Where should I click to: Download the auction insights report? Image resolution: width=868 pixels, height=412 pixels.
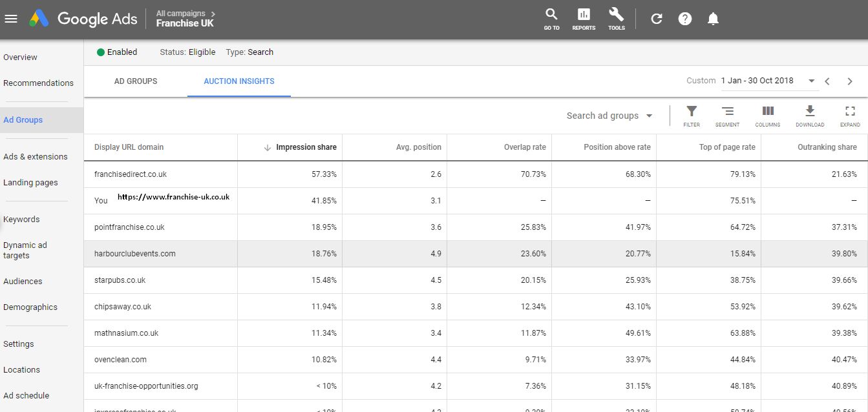[x=810, y=116]
